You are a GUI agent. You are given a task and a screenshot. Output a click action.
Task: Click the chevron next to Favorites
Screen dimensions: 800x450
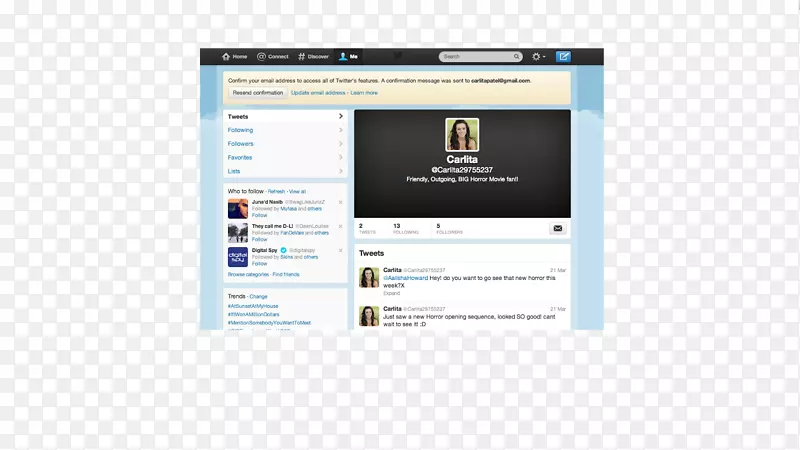tap(341, 158)
